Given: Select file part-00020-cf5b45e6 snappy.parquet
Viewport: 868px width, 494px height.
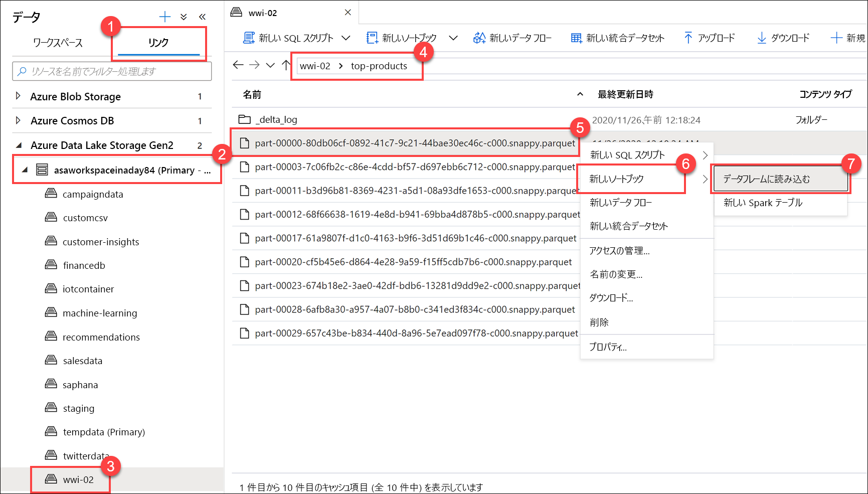Looking at the screenshot, I should click(413, 262).
